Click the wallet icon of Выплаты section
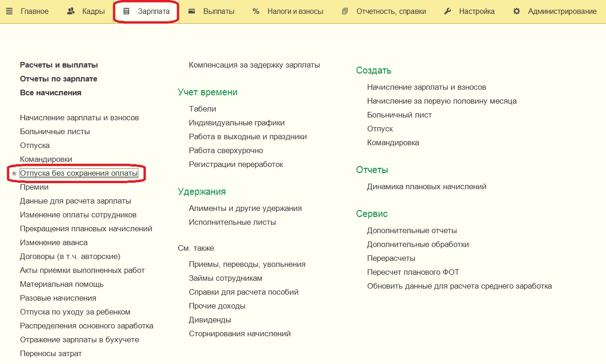The image size is (606, 364). (192, 12)
